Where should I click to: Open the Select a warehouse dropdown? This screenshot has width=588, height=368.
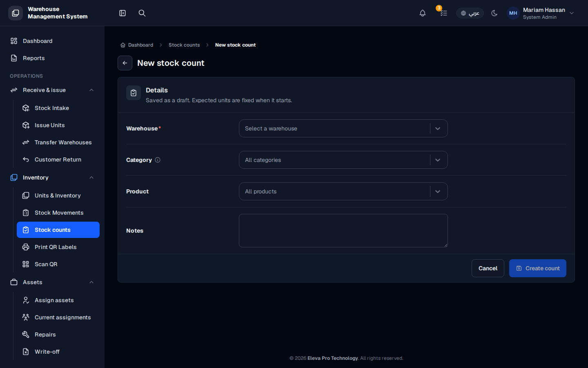click(343, 128)
